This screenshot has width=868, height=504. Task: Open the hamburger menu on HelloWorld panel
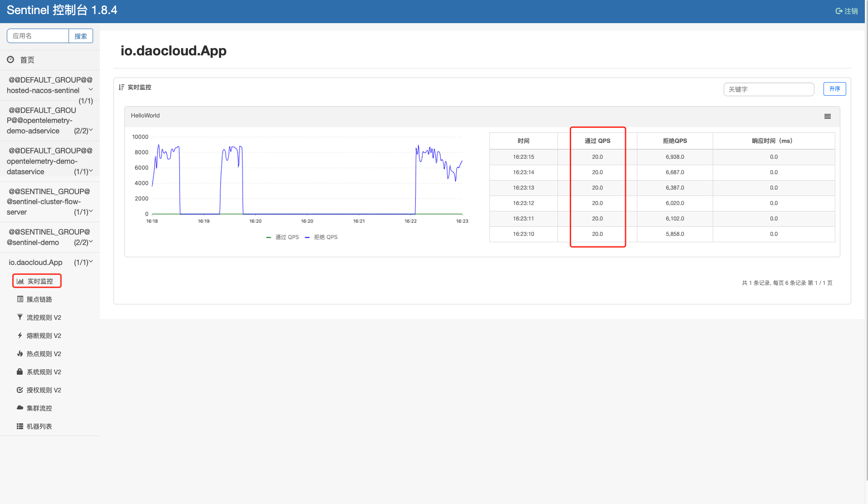point(827,116)
